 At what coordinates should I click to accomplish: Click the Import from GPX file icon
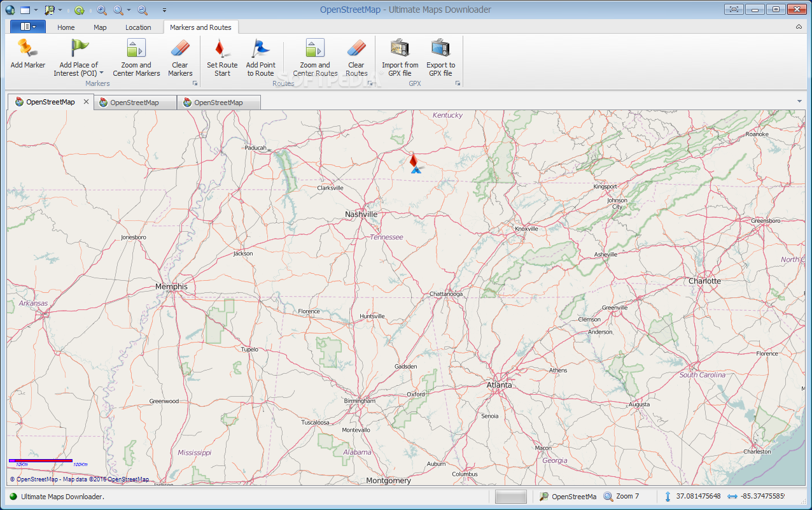pos(400,48)
